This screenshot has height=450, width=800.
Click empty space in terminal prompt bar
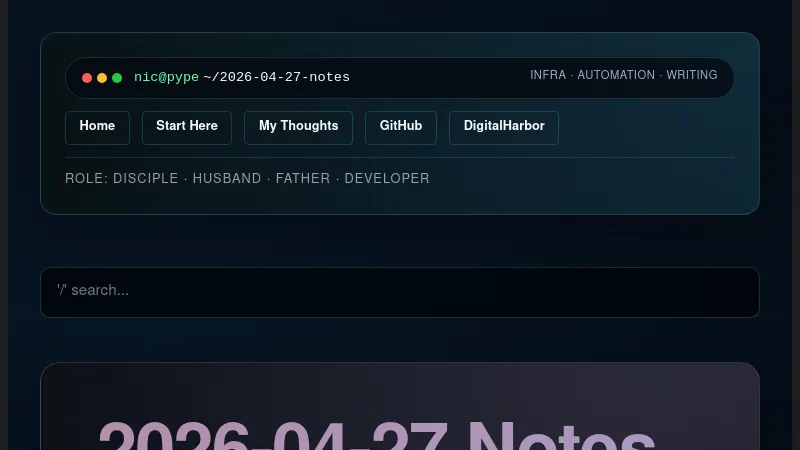pyautogui.click(x=440, y=78)
